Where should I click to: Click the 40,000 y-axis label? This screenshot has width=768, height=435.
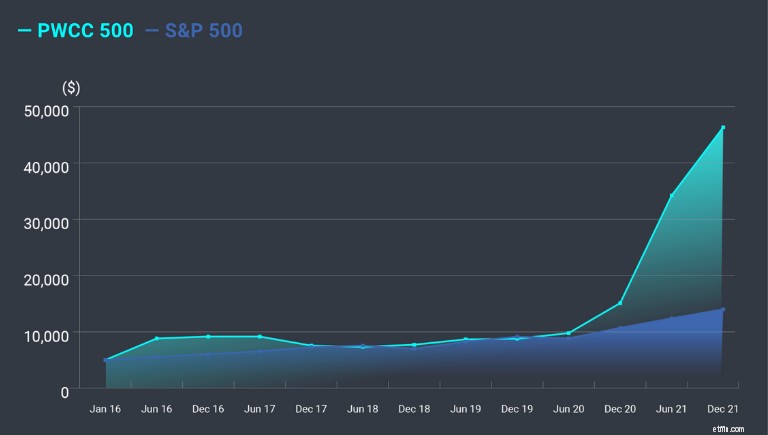[x=47, y=167]
